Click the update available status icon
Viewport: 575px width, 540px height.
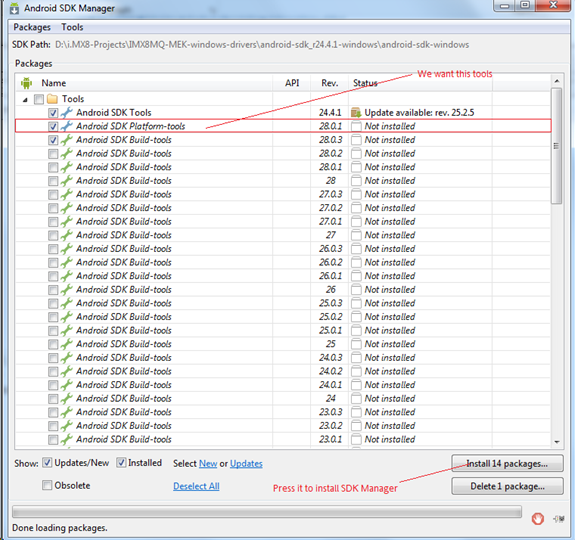356,113
